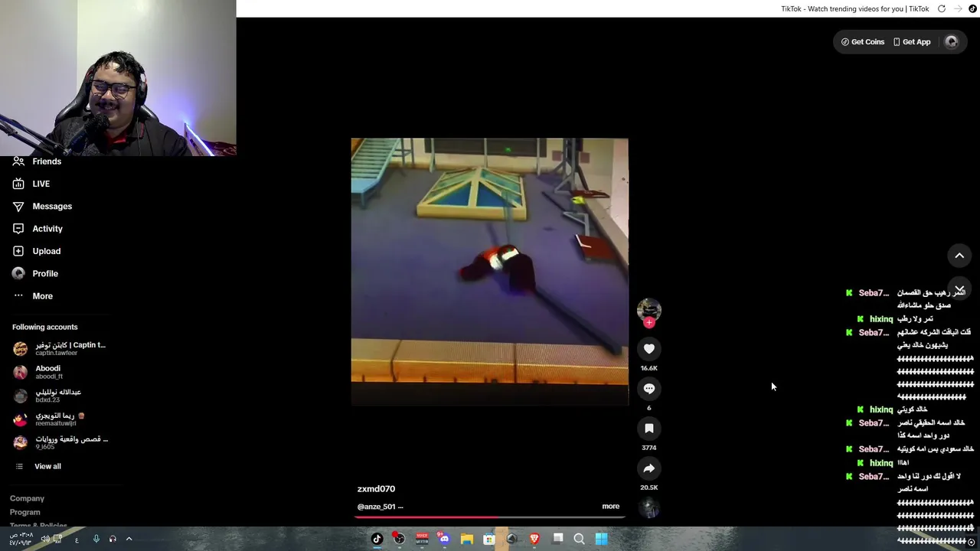
Task: Share the video with arrow icon
Action: pyautogui.click(x=649, y=468)
